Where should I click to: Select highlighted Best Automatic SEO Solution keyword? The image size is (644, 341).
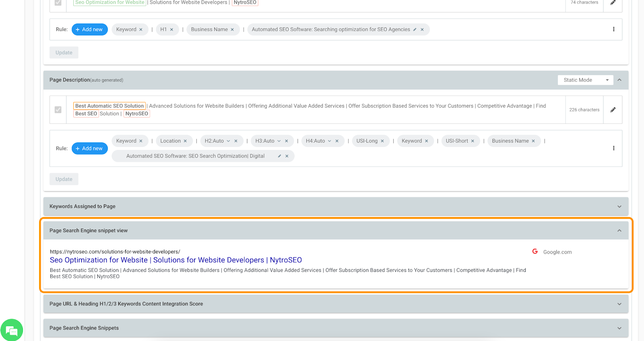click(109, 106)
